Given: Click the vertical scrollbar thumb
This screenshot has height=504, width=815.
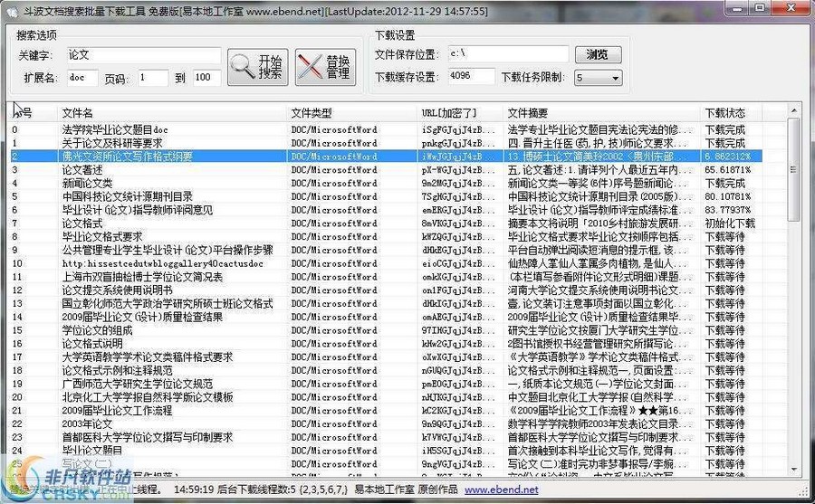Looking at the screenshot, I should point(793,169).
